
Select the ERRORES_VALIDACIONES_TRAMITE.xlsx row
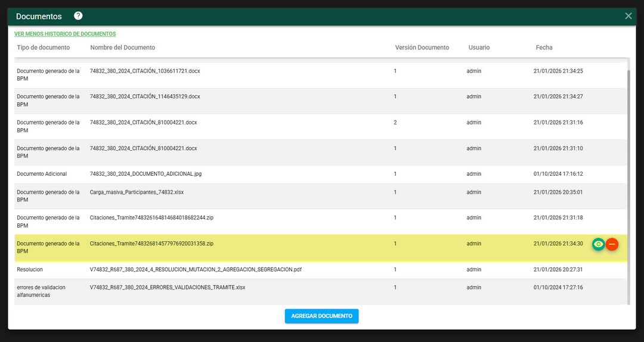[168, 287]
